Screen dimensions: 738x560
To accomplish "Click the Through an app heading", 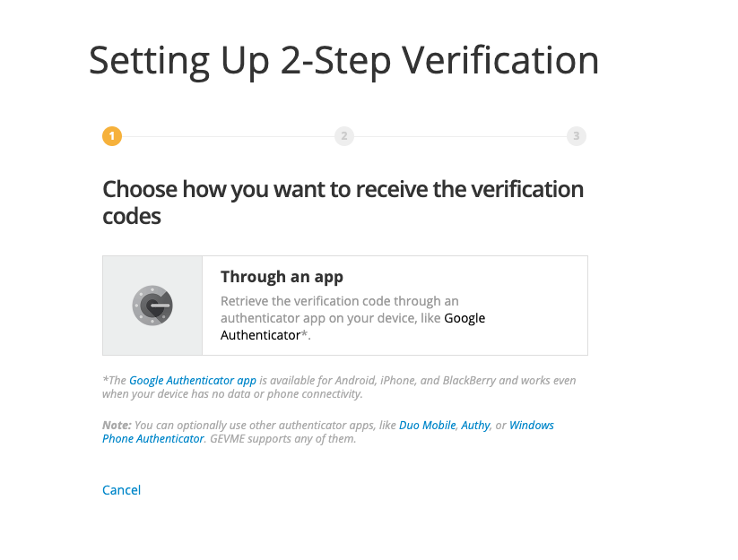I will click(282, 276).
